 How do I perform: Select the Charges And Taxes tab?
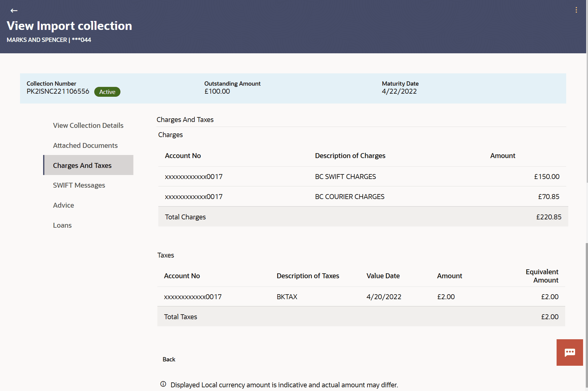82,165
